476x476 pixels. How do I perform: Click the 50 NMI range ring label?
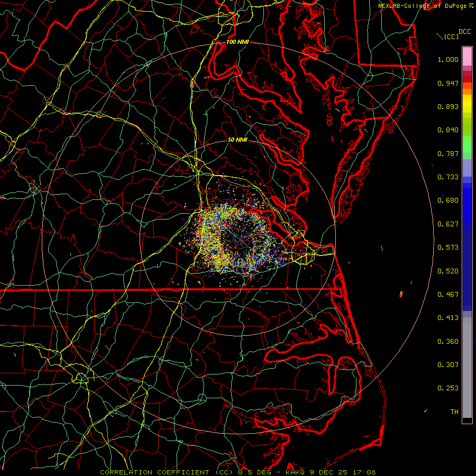237,140
